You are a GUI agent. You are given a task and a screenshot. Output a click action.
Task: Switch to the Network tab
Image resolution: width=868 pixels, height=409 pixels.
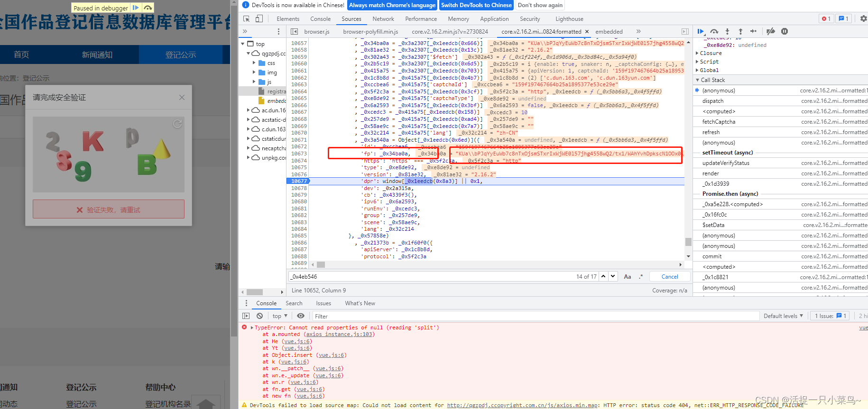coord(383,19)
